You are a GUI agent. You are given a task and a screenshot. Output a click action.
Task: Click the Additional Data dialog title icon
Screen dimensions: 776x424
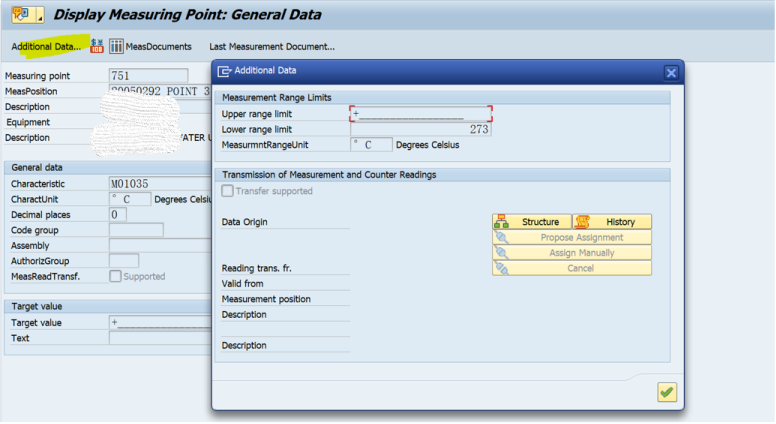pos(224,71)
